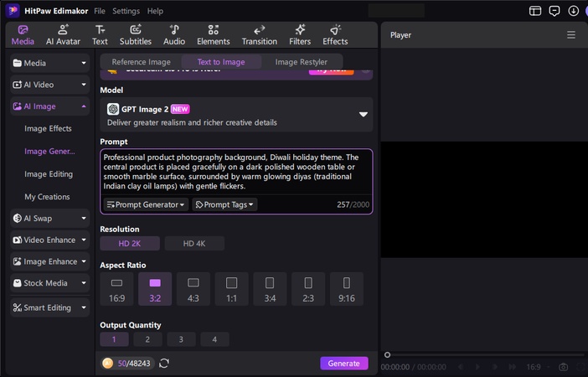Open the Help menu
Viewport: 588px width, 377px height.
(155, 11)
